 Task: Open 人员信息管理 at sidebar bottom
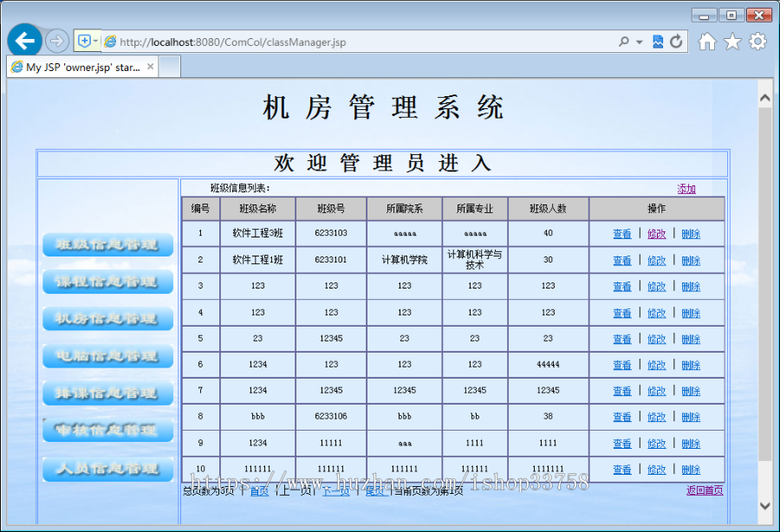(x=107, y=469)
